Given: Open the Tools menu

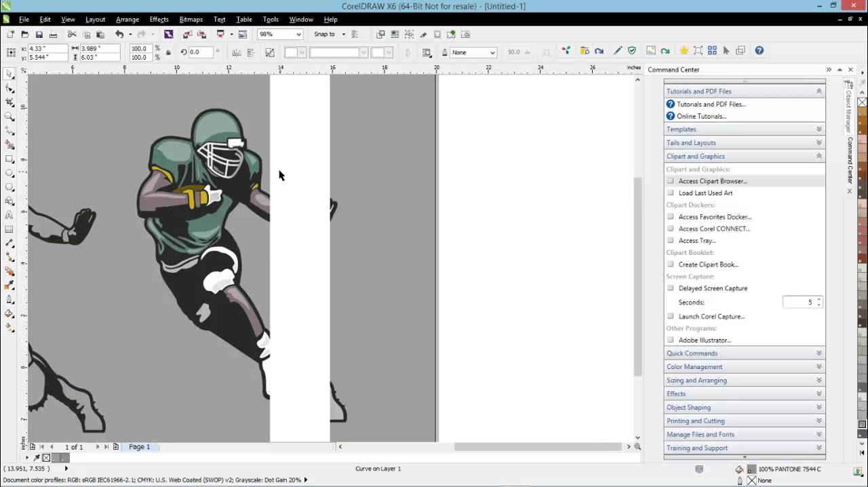Looking at the screenshot, I should [271, 19].
